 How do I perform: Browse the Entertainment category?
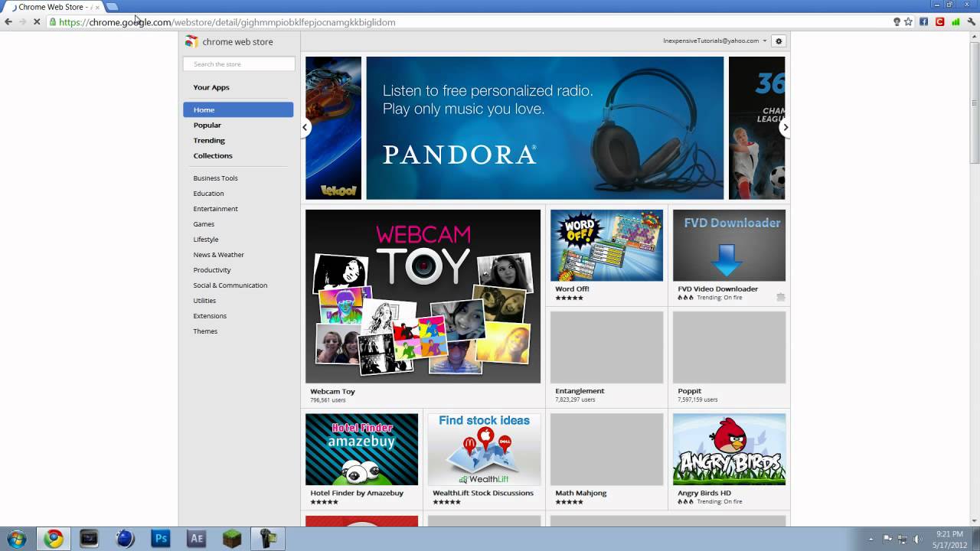pos(216,209)
